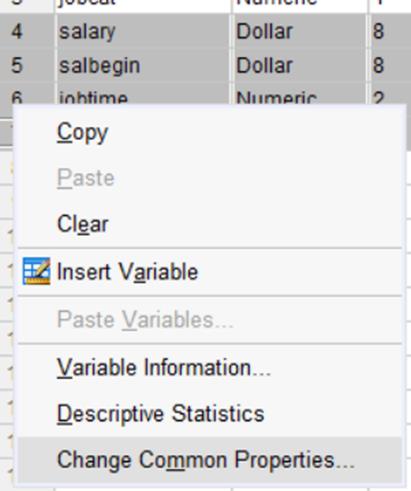
Task: Click the Dollar type cell for salary
Action: 299,32
